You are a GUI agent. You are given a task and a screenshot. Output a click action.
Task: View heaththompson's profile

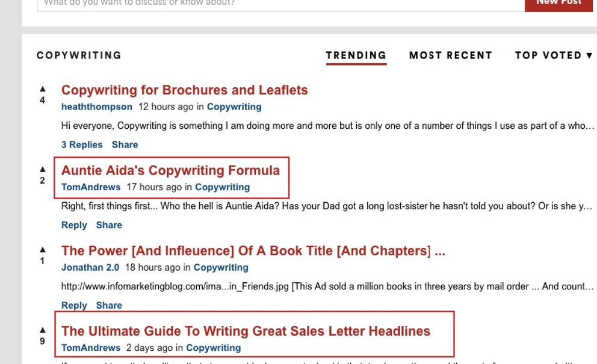click(x=97, y=107)
